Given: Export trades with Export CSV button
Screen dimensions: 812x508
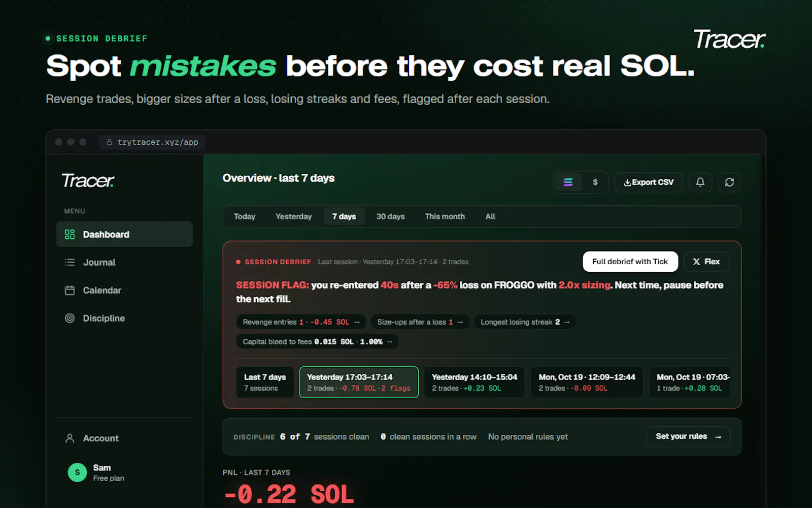Looking at the screenshot, I should (x=649, y=182).
